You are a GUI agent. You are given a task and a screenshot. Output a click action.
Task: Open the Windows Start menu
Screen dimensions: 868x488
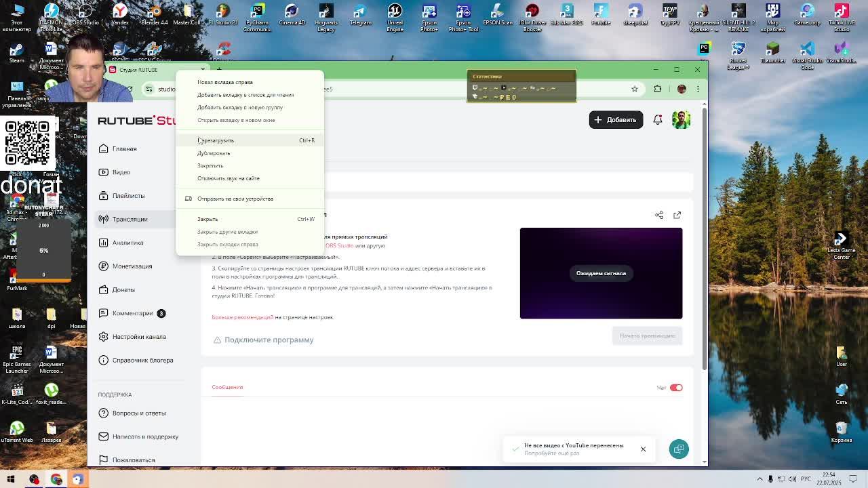click(11, 479)
